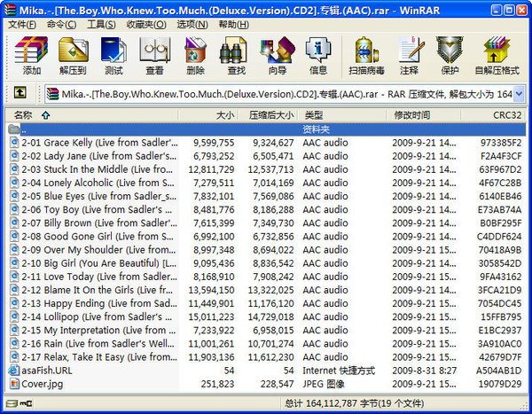
Task: Sort by the 类型 column header
Action: coord(342,115)
